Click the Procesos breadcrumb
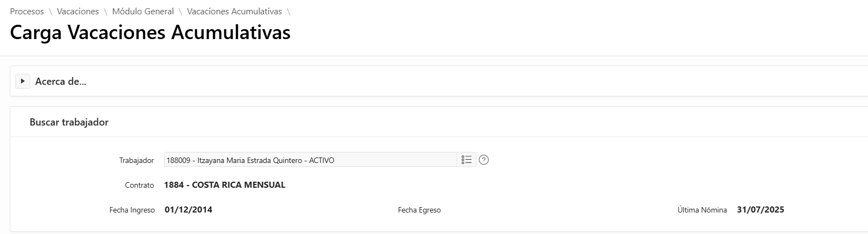The image size is (868, 234). pos(27,12)
